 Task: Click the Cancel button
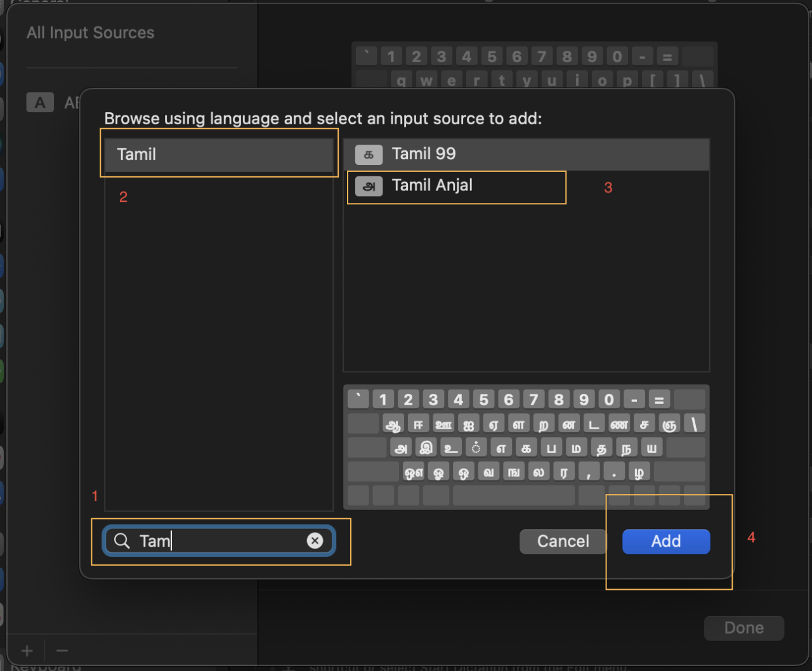[562, 541]
